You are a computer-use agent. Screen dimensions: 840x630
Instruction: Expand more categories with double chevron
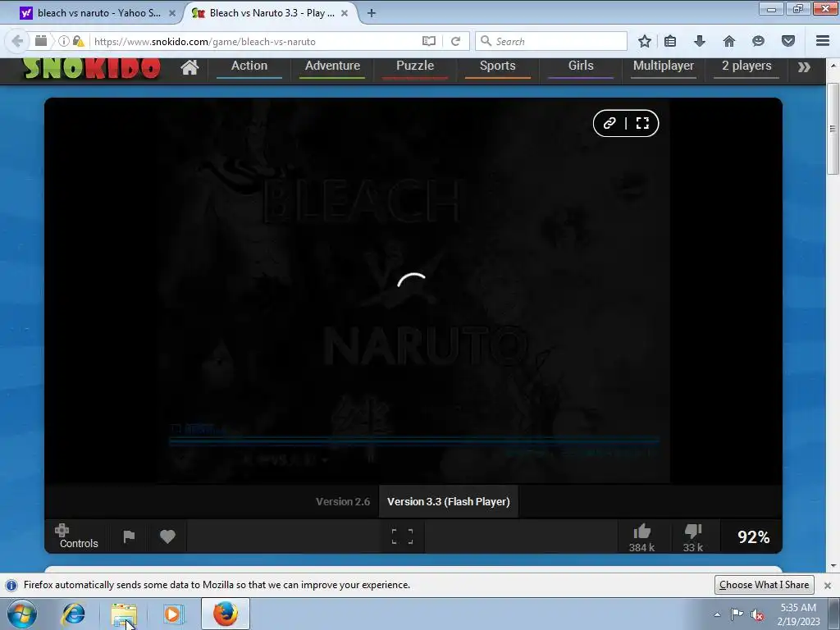(x=804, y=67)
